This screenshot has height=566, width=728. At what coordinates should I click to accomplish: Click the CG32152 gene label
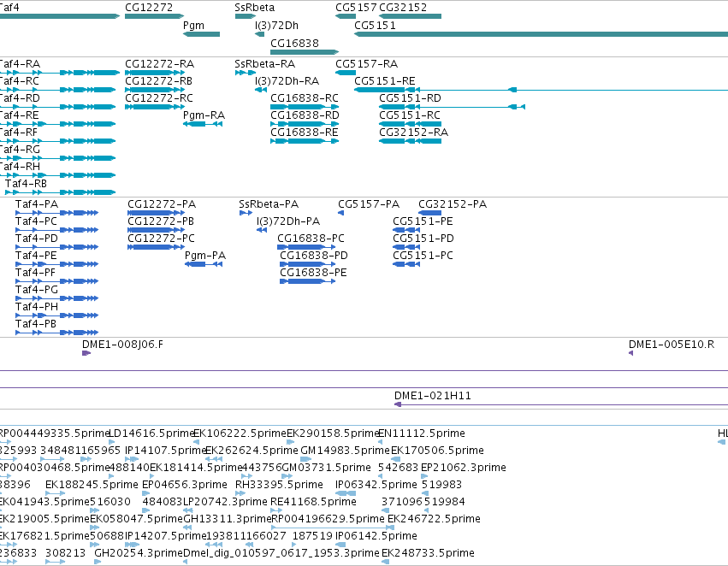click(x=403, y=8)
